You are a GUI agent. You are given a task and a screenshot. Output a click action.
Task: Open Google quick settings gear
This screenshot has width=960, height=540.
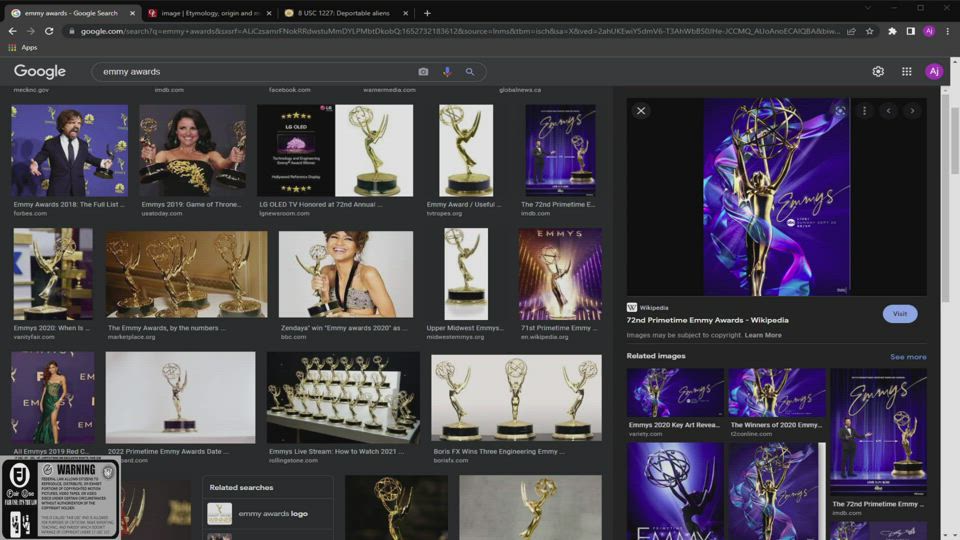tap(878, 72)
